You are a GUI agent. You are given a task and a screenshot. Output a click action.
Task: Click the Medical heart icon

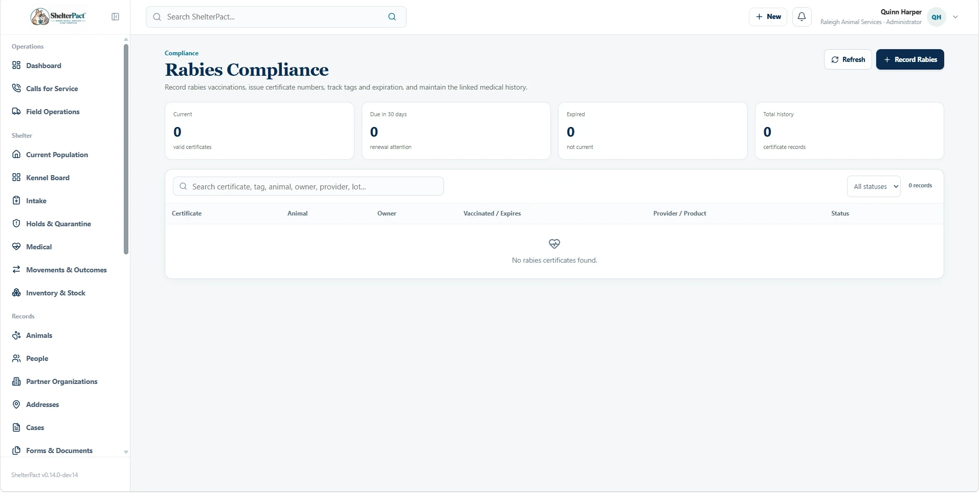(x=16, y=247)
